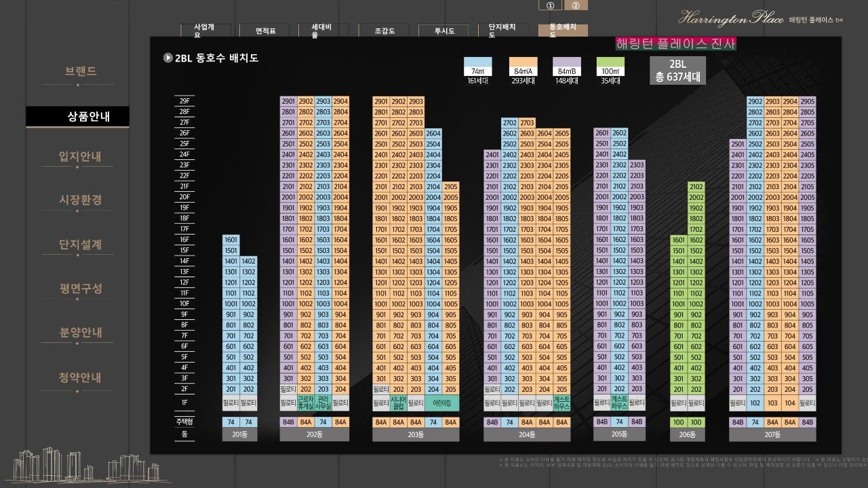Switch to page ① of the layout

[550, 5]
